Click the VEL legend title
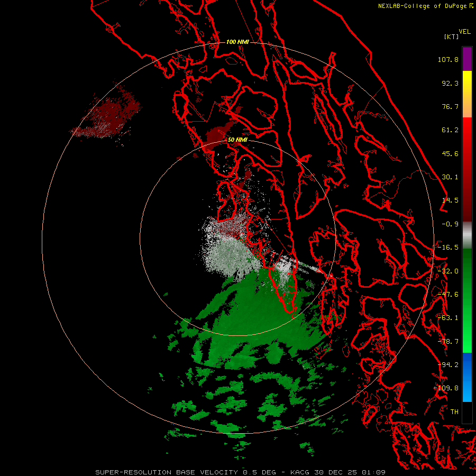 click(x=464, y=32)
